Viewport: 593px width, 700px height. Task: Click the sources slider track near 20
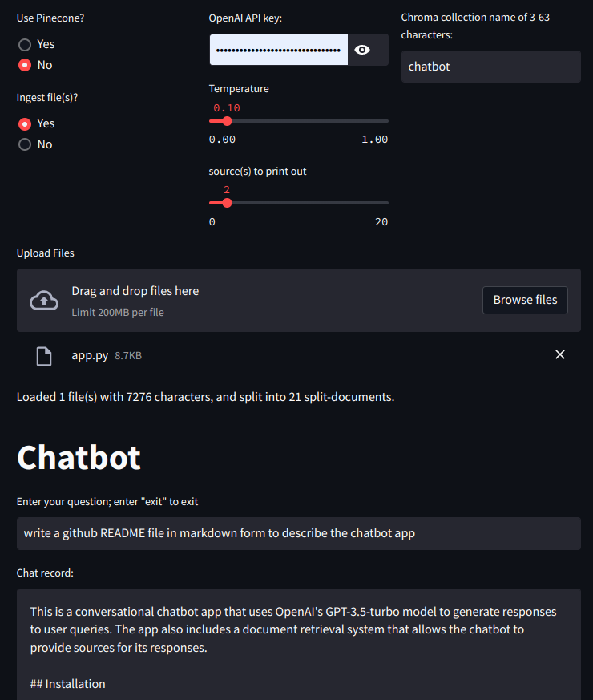384,203
